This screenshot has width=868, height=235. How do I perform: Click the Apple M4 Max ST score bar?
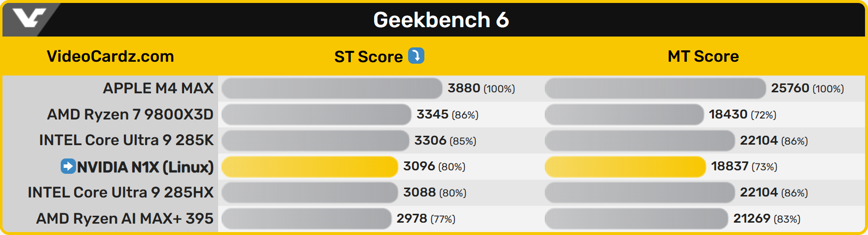332,88
